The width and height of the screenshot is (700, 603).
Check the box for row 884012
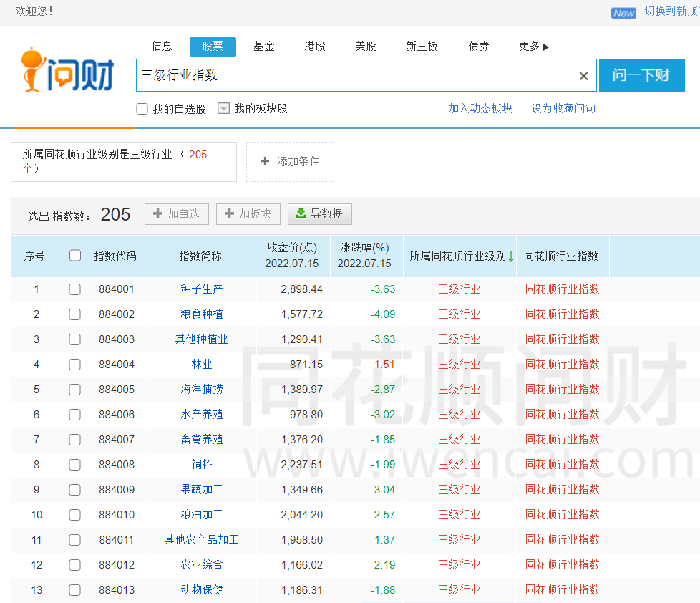(74, 565)
